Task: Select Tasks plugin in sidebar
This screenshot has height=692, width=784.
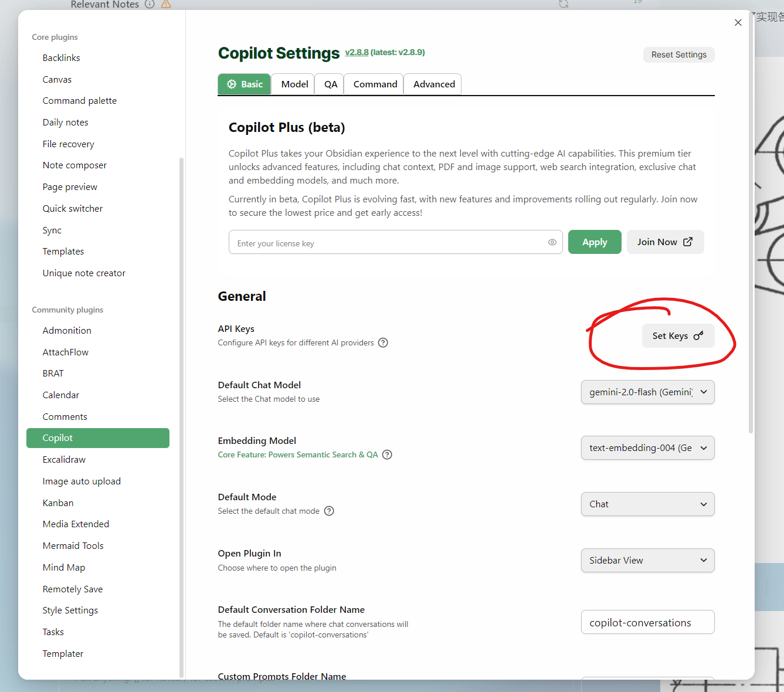Action: [98, 632]
